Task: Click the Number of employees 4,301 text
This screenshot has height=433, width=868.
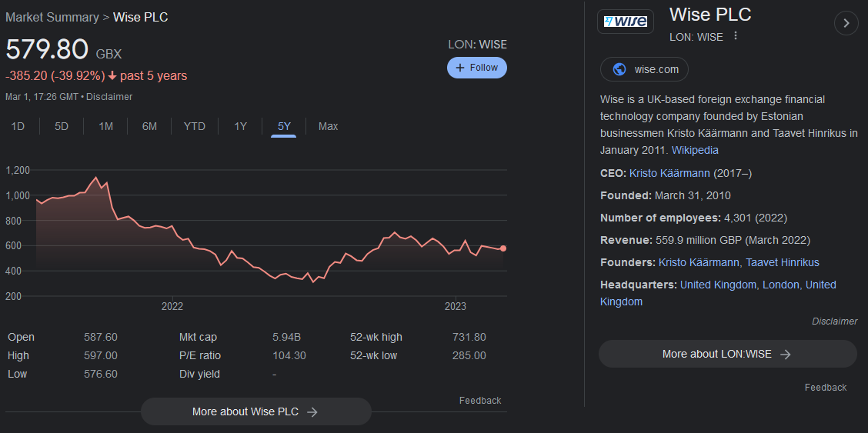Action: click(693, 218)
